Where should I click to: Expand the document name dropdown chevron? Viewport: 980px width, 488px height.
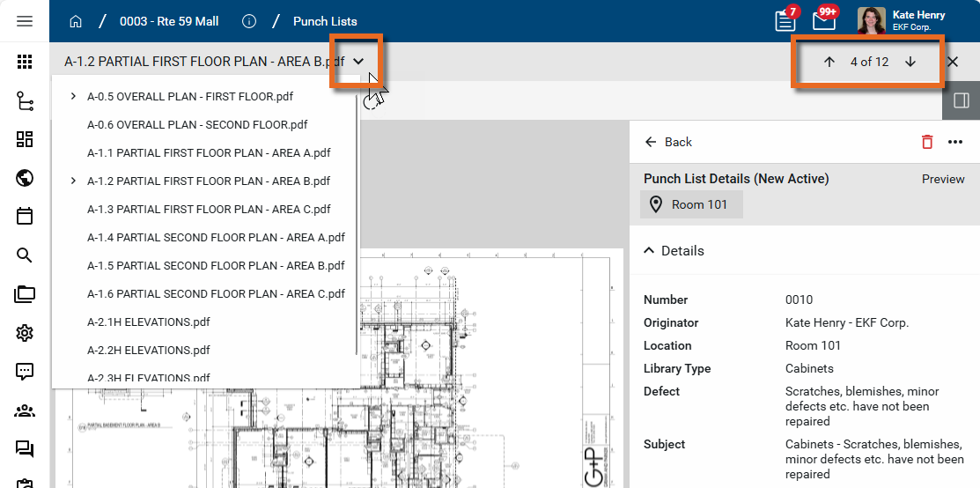(358, 62)
